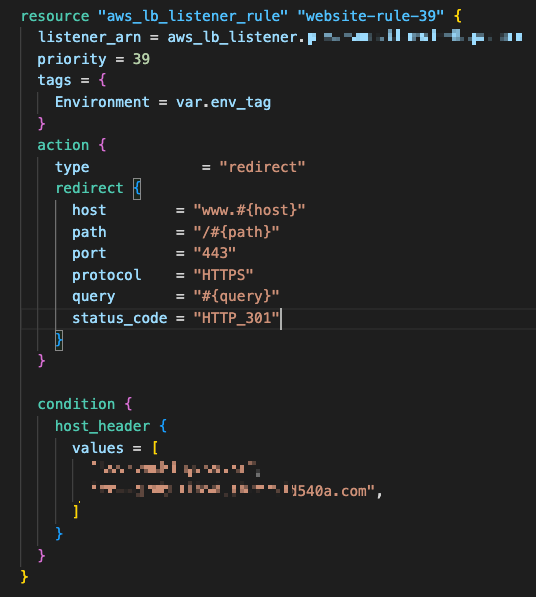Viewport: 536px width, 597px height.
Task: Click the host attribute name
Action: point(89,210)
